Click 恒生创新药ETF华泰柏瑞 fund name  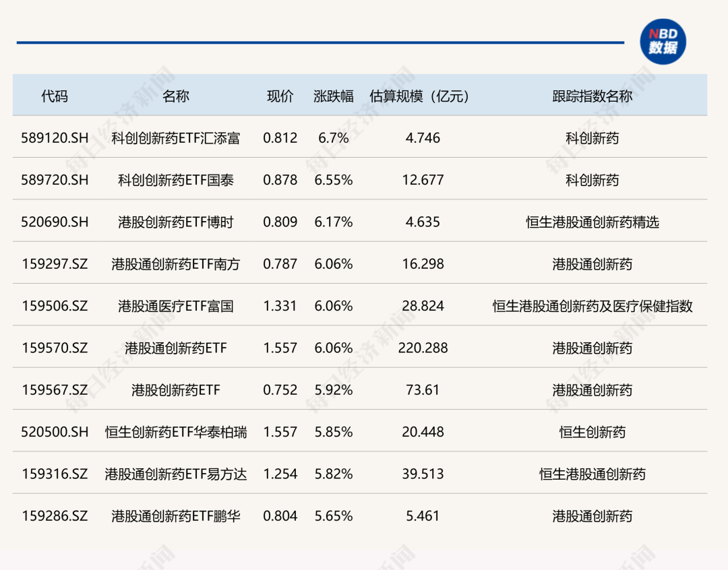click(176, 433)
